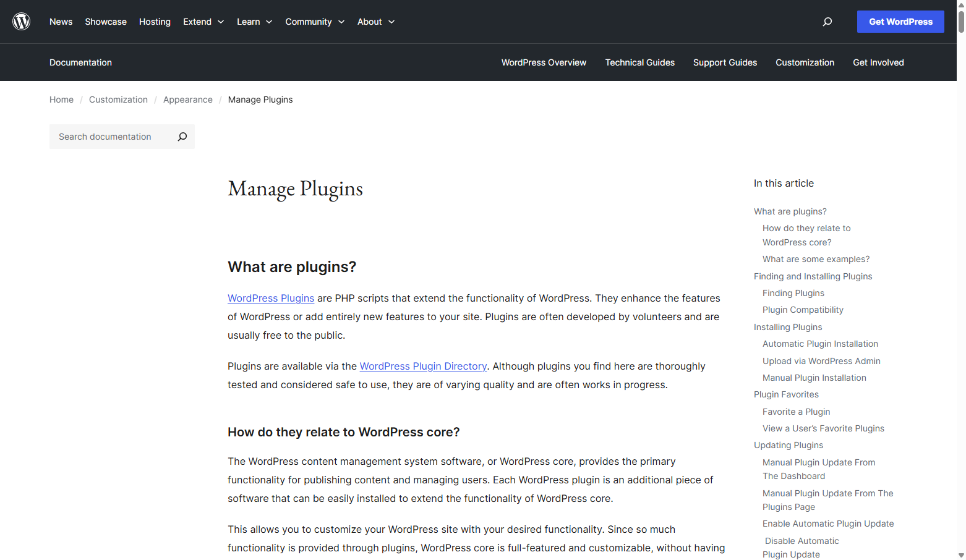Select Hosting in the top navigation
Viewport: 966px width, 560px height.
[154, 22]
